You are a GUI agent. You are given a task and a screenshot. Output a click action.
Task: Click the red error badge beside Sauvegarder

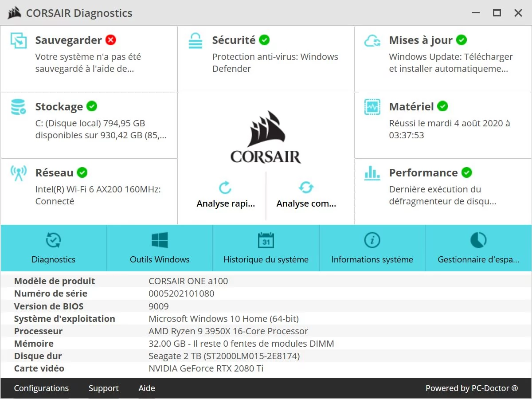tap(111, 40)
